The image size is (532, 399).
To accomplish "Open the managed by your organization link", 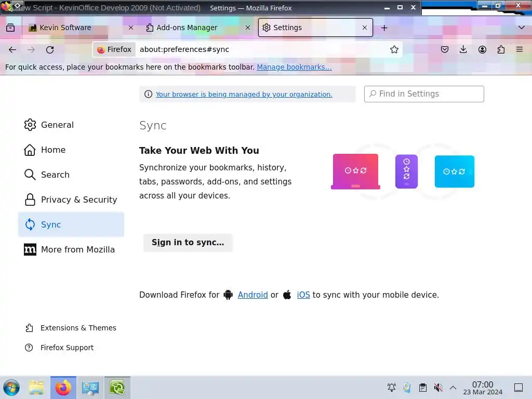I will pyautogui.click(x=244, y=95).
